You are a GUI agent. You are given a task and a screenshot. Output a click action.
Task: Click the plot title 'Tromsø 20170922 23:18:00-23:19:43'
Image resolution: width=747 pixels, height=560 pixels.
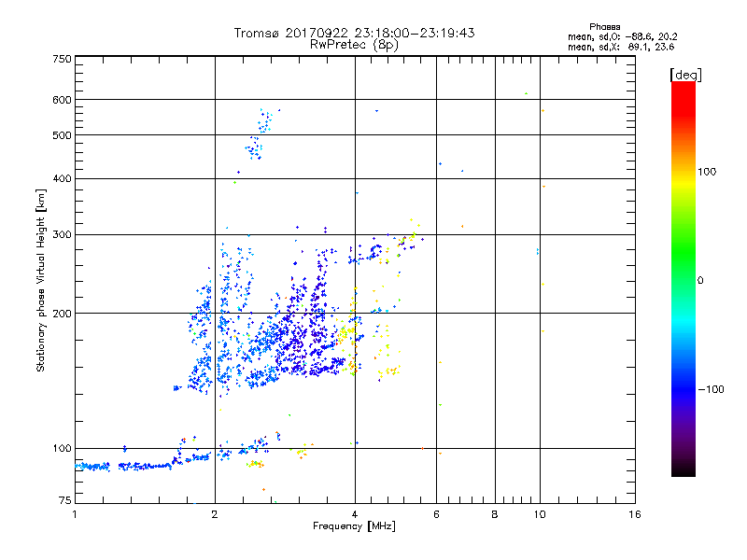(x=354, y=33)
